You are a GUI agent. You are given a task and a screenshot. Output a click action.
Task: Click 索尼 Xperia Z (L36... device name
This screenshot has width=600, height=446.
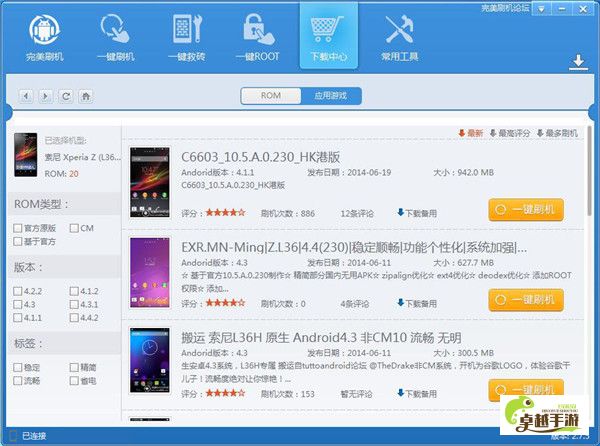tap(83, 157)
